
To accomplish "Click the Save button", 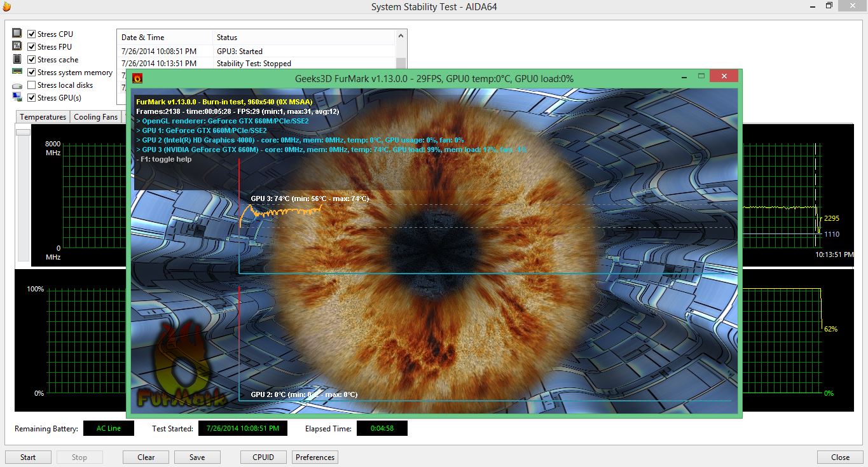I will tap(197, 457).
